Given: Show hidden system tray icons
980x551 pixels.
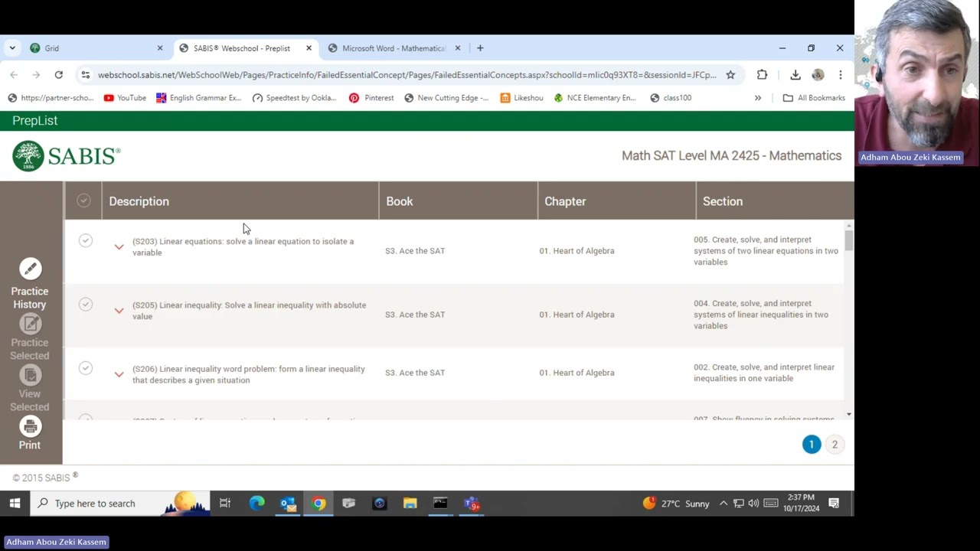Looking at the screenshot, I should point(723,504).
